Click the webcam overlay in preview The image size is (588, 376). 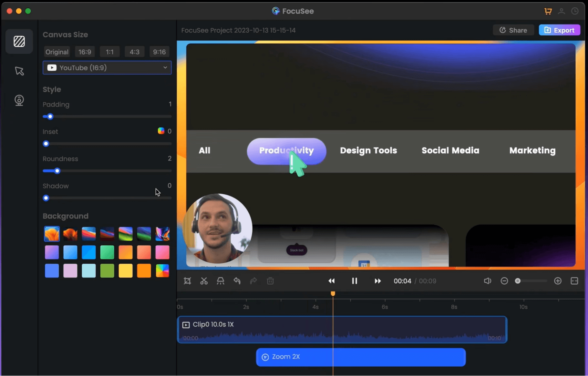(x=218, y=229)
